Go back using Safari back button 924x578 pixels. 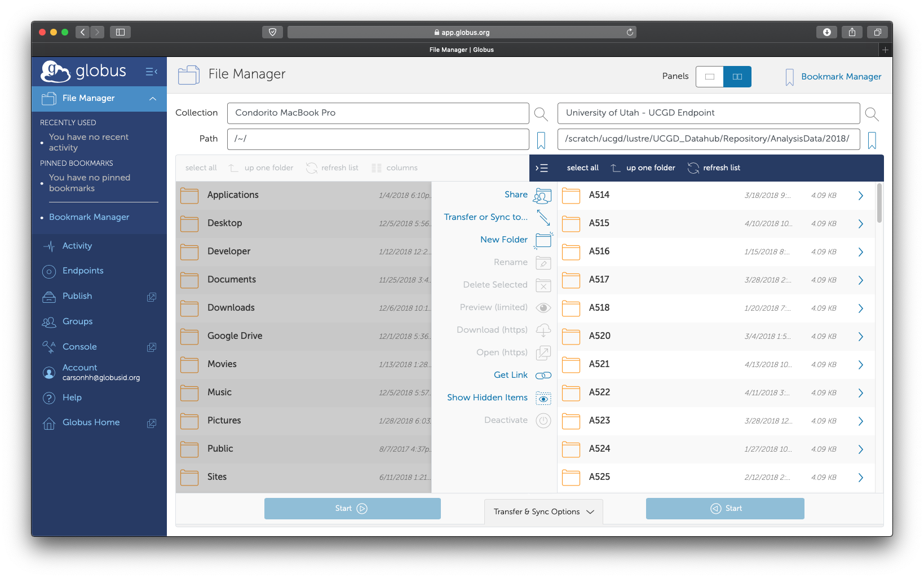point(83,32)
